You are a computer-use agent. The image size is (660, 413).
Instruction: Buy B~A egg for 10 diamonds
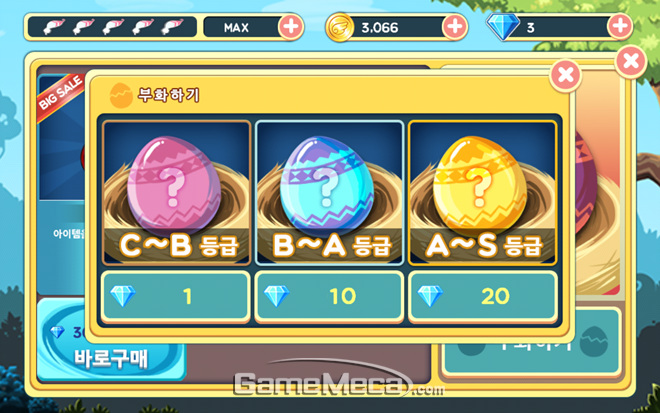pos(329,296)
